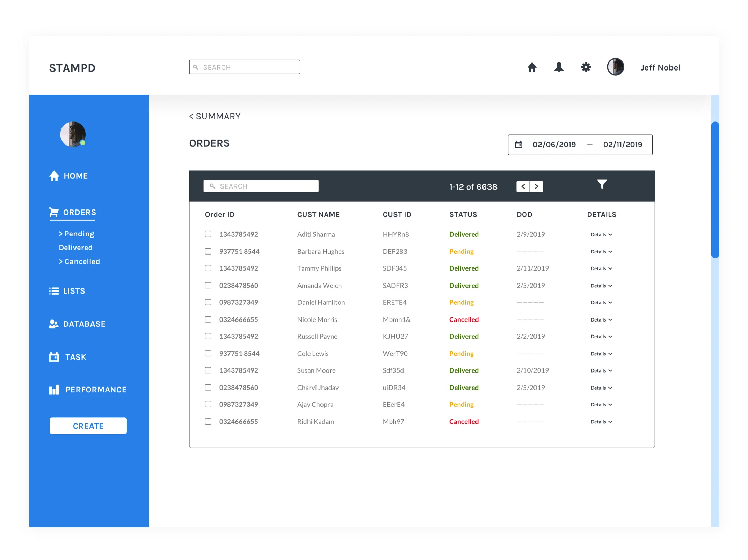Viewport: 748px width, 560px height.
Task: Open calendar icon in date range
Action: point(518,145)
